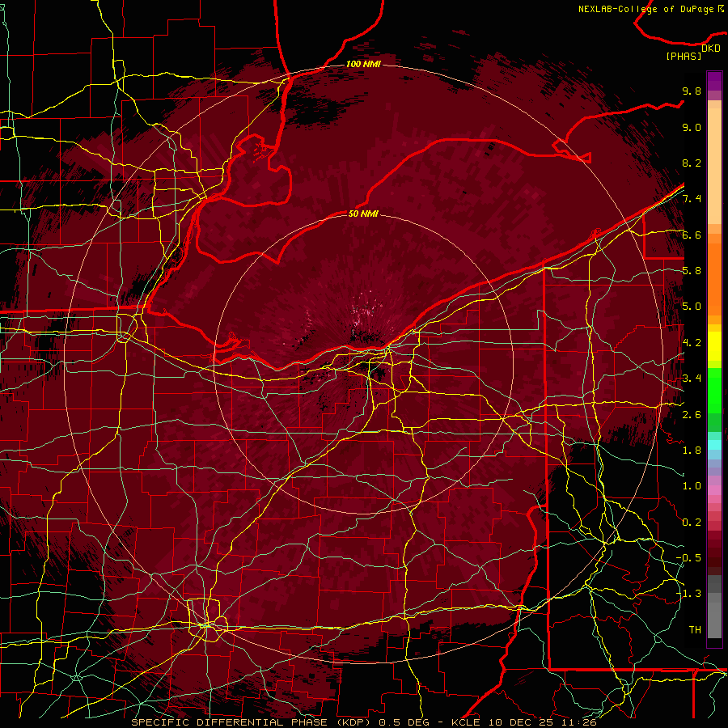Screen dimensions: 728x728
Task: Click the 50 NMI range ring label
Action: pos(363,214)
